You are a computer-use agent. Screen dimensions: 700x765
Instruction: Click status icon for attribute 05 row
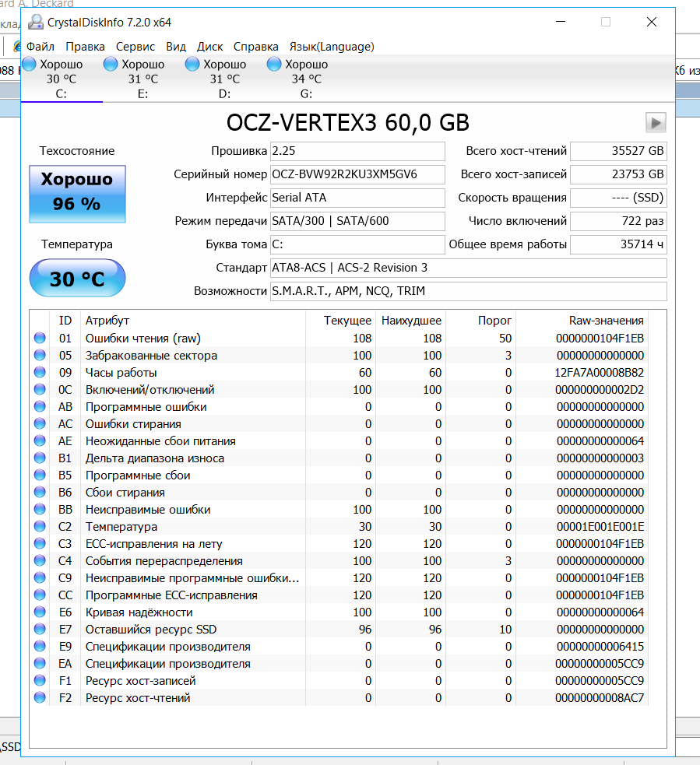point(40,355)
